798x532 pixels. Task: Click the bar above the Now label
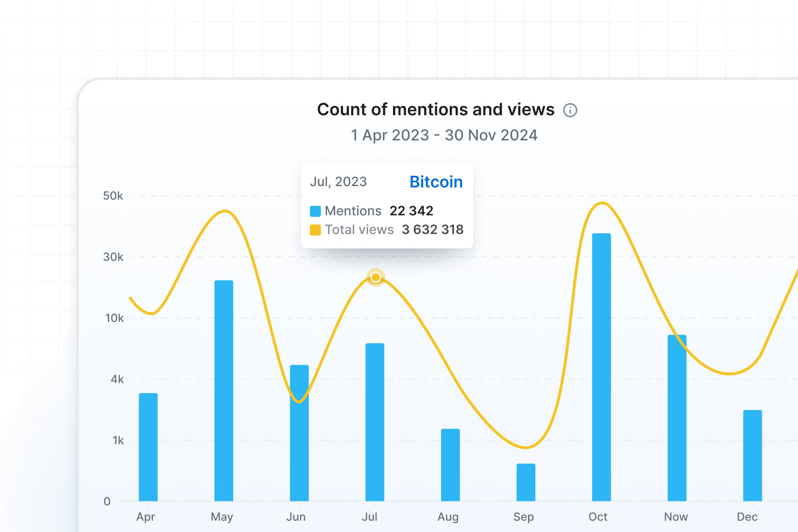coord(677,418)
